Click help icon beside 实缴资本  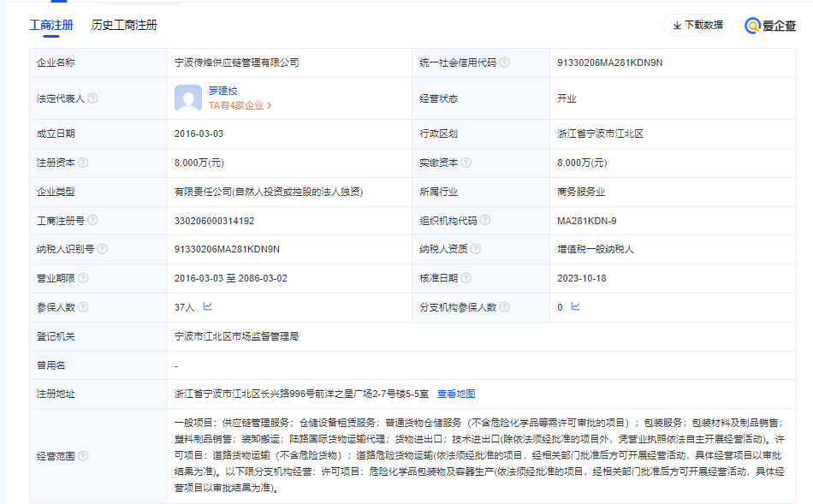coord(466,163)
